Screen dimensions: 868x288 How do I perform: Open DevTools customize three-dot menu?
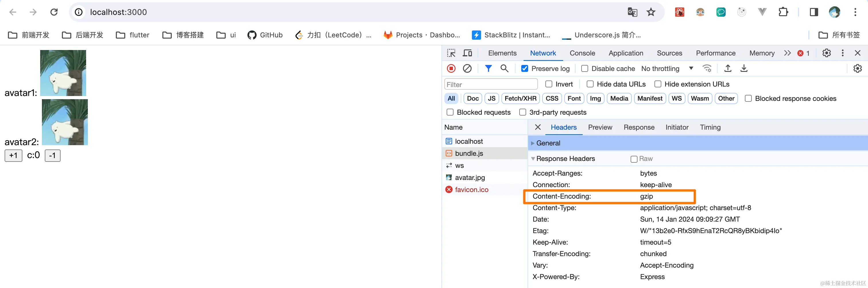843,53
